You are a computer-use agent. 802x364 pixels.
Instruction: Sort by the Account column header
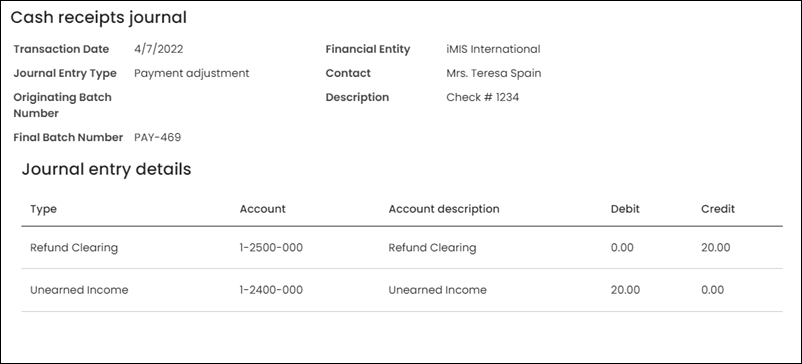click(262, 209)
